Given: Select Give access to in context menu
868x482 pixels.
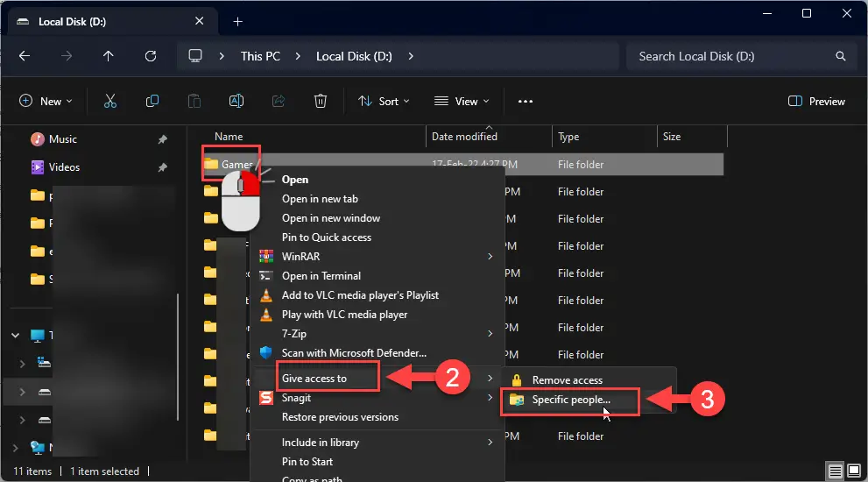Looking at the screenshot, I should [x=314, y=379].
